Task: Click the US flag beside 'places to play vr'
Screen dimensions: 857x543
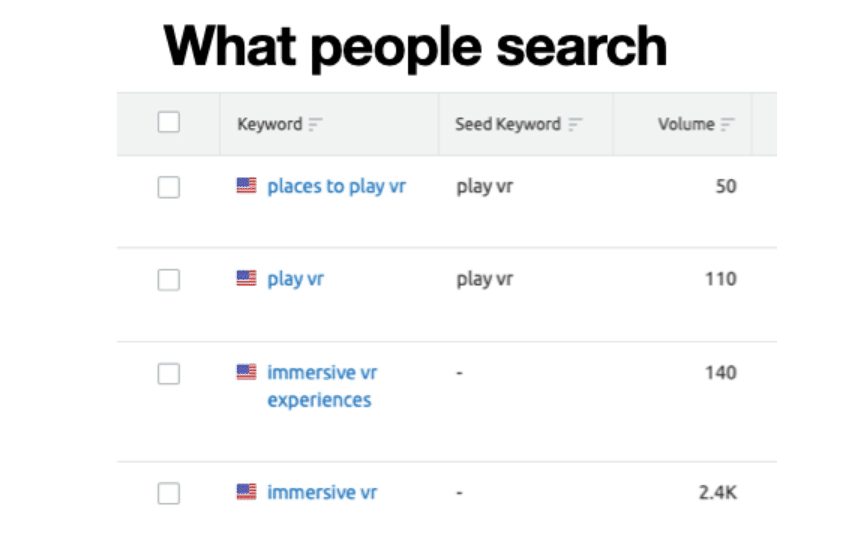Action: pos(246,186)
